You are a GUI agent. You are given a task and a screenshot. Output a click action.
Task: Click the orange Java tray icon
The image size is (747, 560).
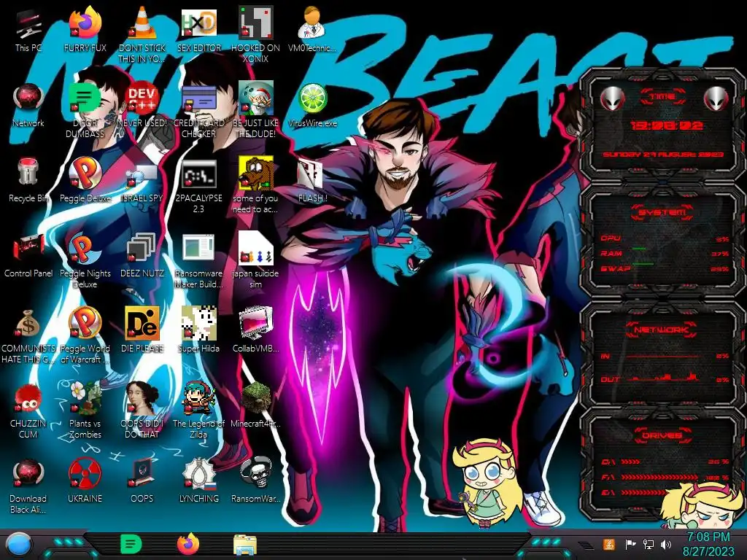(x=609, y=544)
